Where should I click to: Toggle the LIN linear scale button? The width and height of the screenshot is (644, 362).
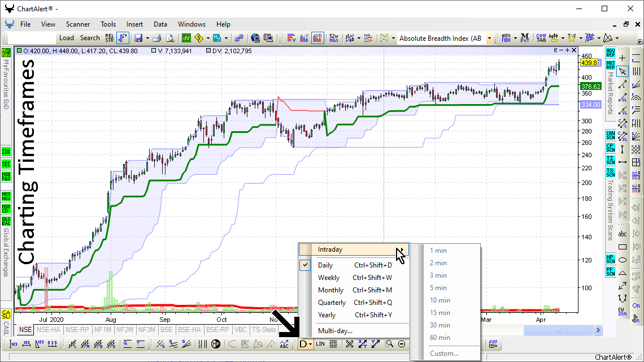coord(320,344)
